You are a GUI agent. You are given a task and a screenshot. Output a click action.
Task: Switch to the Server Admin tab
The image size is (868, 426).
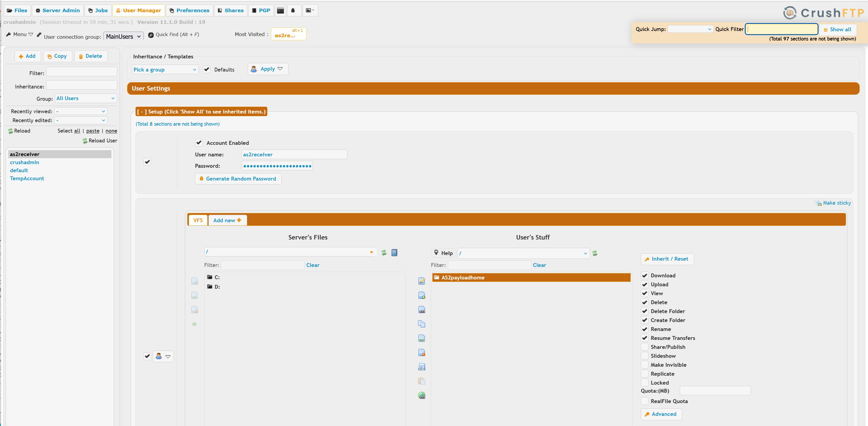(58, 10)
